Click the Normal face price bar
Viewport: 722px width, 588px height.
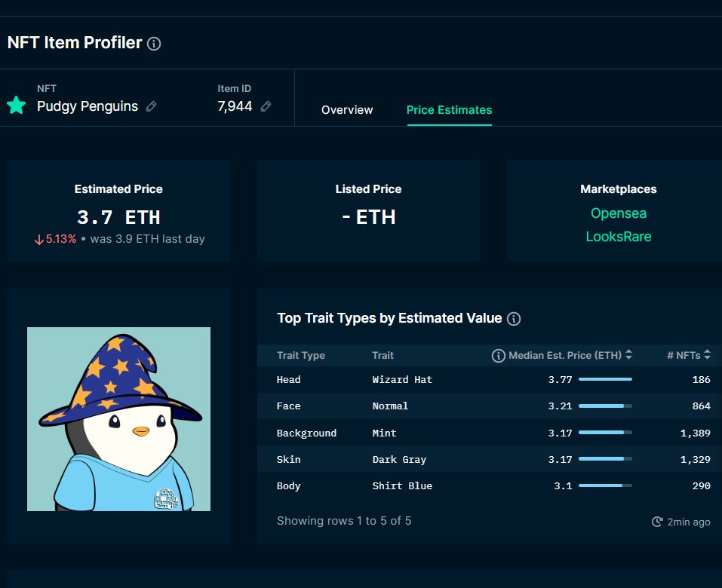coord(605,406)
